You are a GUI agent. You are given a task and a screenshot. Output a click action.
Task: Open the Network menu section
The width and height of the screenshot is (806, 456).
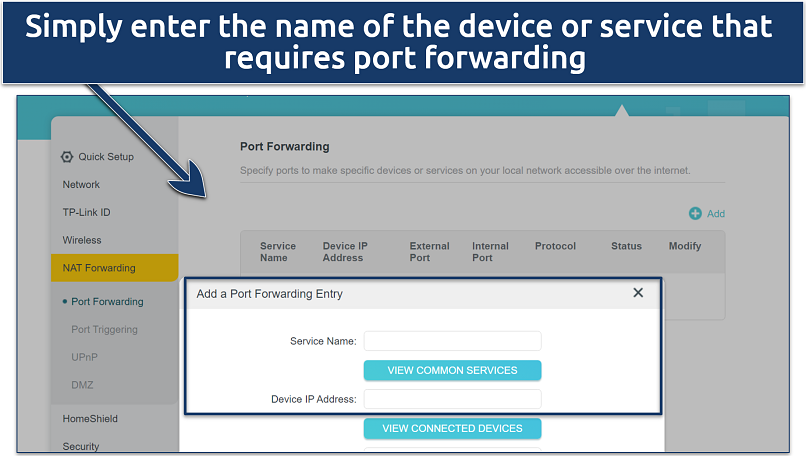[x=81, y=184]
